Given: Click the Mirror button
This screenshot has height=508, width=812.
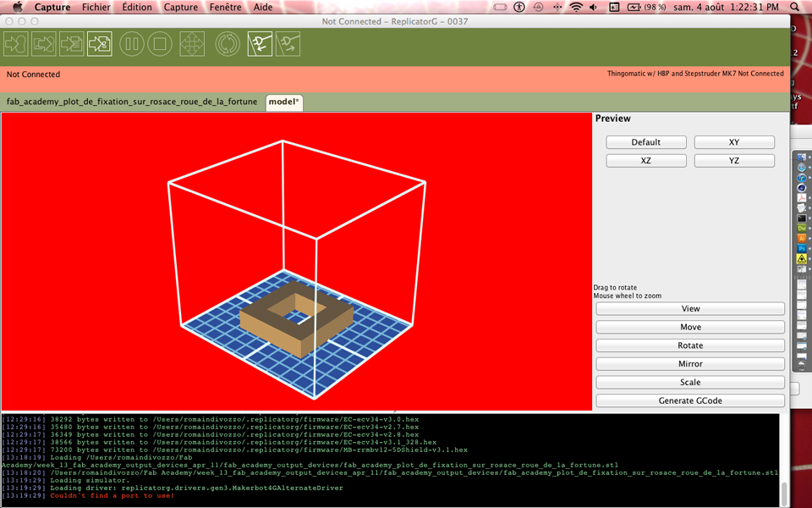Looking at the screenshot, I should (x=690, y=364).
